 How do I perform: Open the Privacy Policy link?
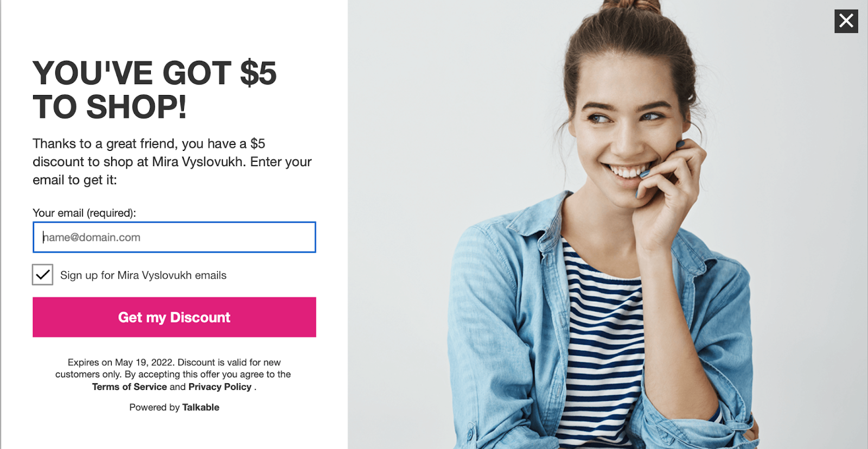coord(220,387)
